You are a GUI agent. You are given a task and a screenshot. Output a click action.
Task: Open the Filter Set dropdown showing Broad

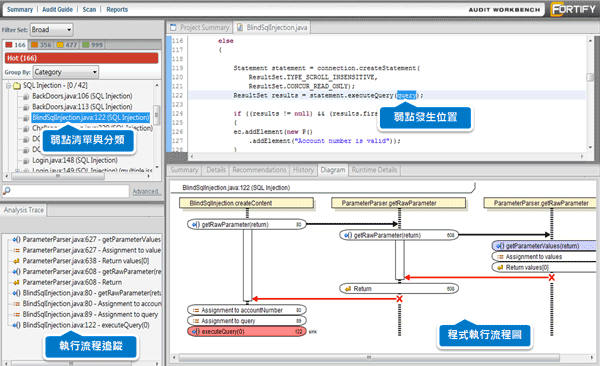click(52, 30)
